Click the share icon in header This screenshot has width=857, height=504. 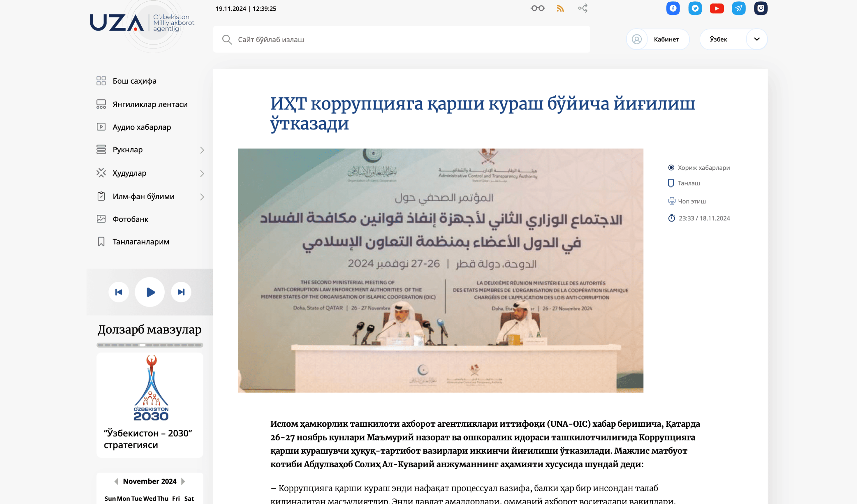pyautogui.click(x=583, y=8)
